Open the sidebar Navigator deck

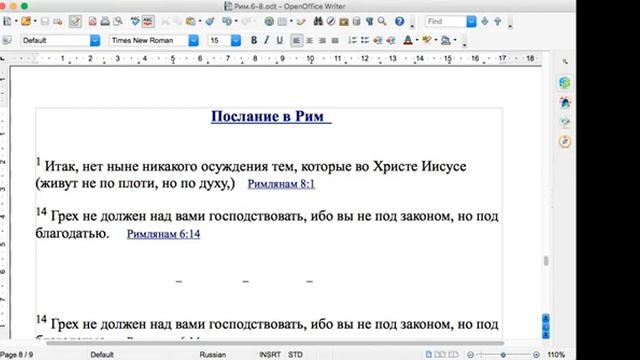click(x=565, y=141)
